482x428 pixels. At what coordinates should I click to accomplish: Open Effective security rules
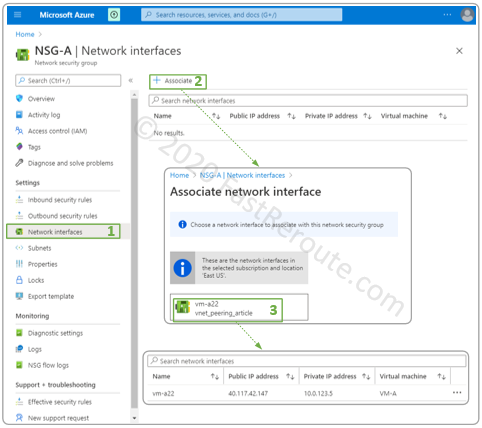click(60, 402)
